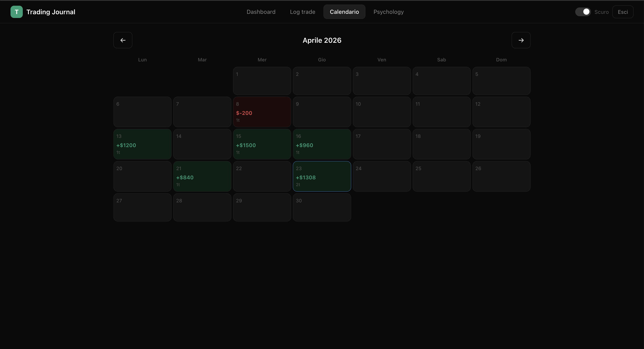Select the Calendario tab
Image resolution: width=644 pixels, height=349 pixels.
coord(344,11)
